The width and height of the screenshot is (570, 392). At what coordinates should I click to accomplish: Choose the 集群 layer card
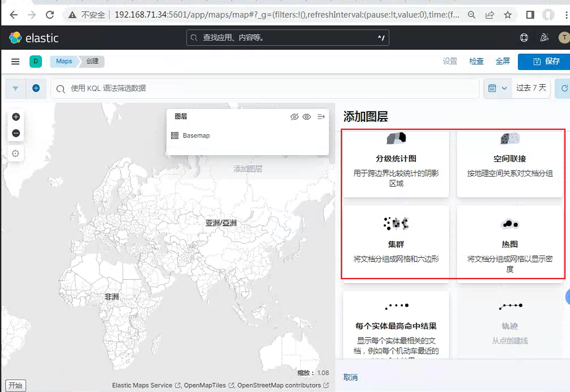click(x=396, y=244)
